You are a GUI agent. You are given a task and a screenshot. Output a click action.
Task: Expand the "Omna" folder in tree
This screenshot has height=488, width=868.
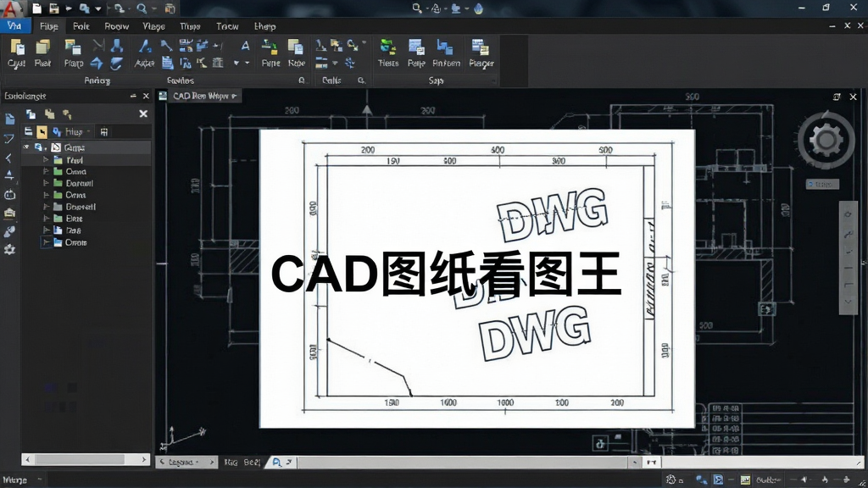click(46, 171)
